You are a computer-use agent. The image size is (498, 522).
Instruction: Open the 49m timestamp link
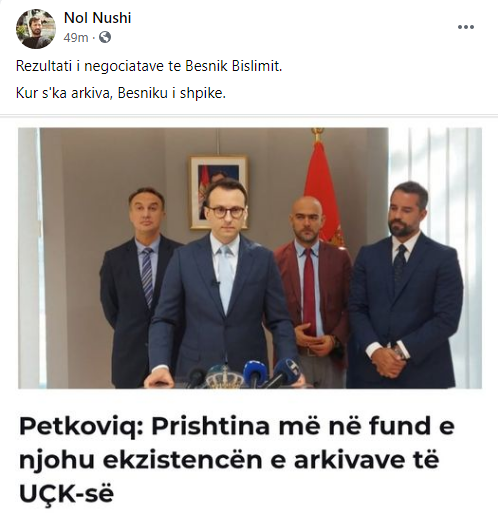pyautogui.click(x=76, y=38)
